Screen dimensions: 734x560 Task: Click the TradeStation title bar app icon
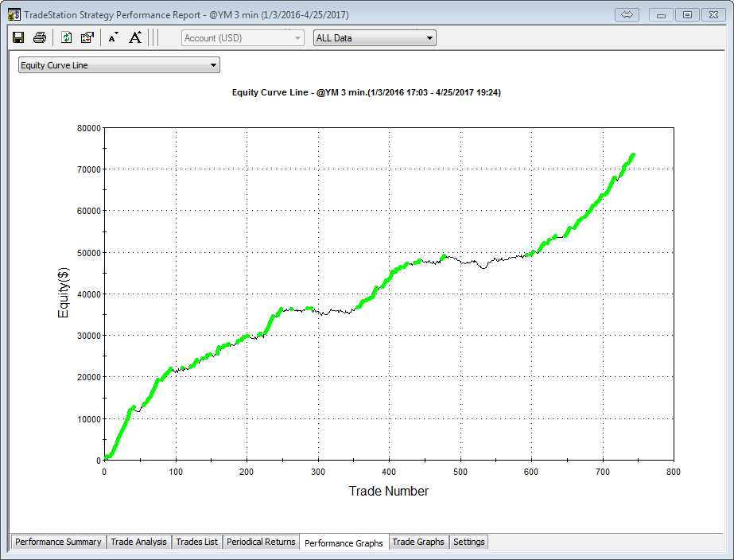pos(14,15)
